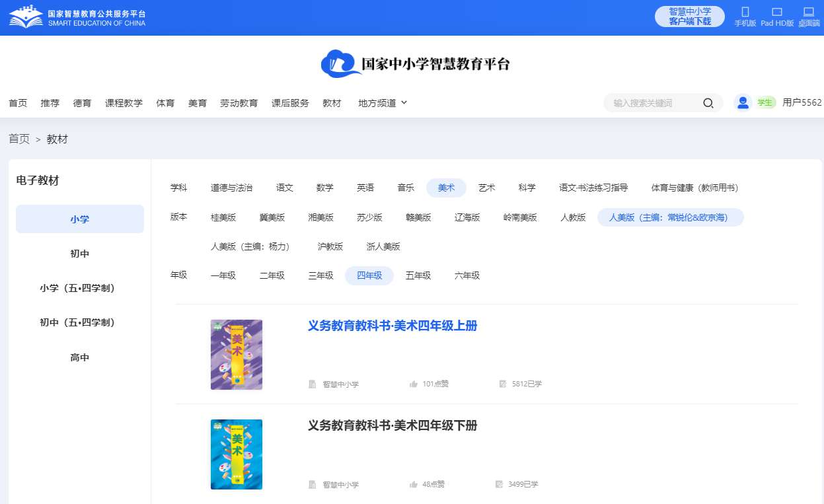
Task: Select 小学（五•四学制） in the sidebar
Action: tap(80, 288)
